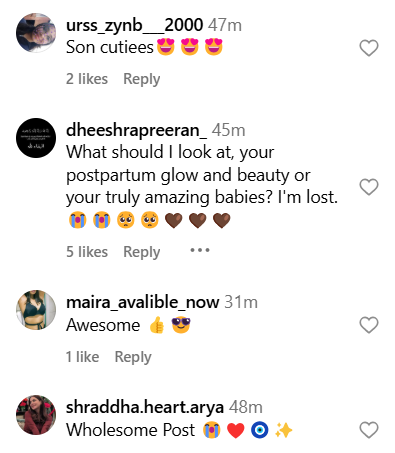Viewport: 395px width, 453px height.
Task: Visit urss_zynb___2000 username link
Action: point(134,25)
